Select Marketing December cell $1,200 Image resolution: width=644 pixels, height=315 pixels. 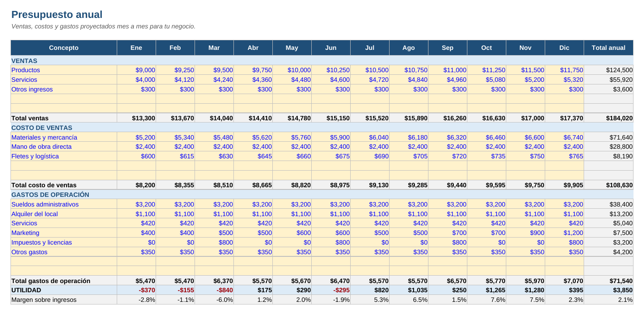[x=564, y=233]
